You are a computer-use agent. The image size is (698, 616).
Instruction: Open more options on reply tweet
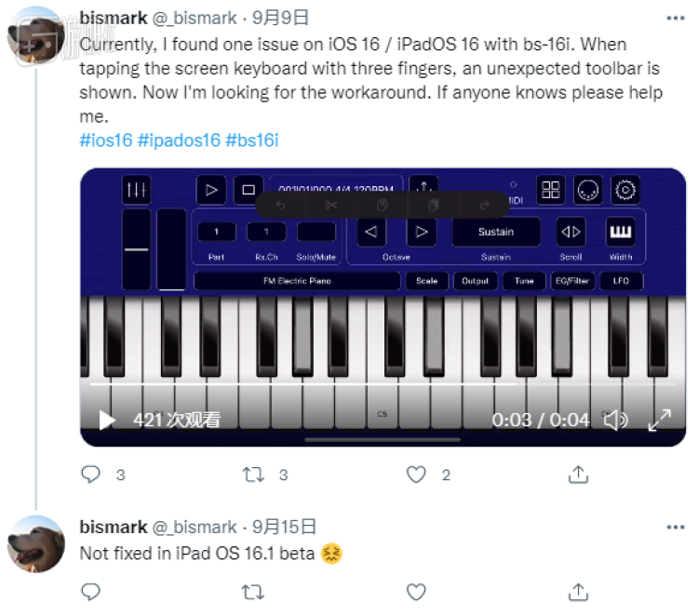tap(676, 528)
